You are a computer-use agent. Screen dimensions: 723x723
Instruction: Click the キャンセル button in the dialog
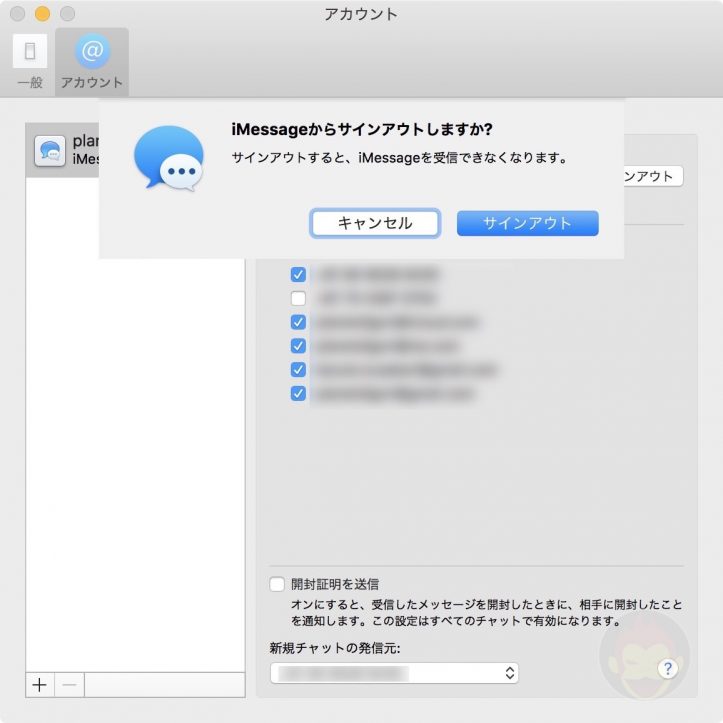point(375,223)
